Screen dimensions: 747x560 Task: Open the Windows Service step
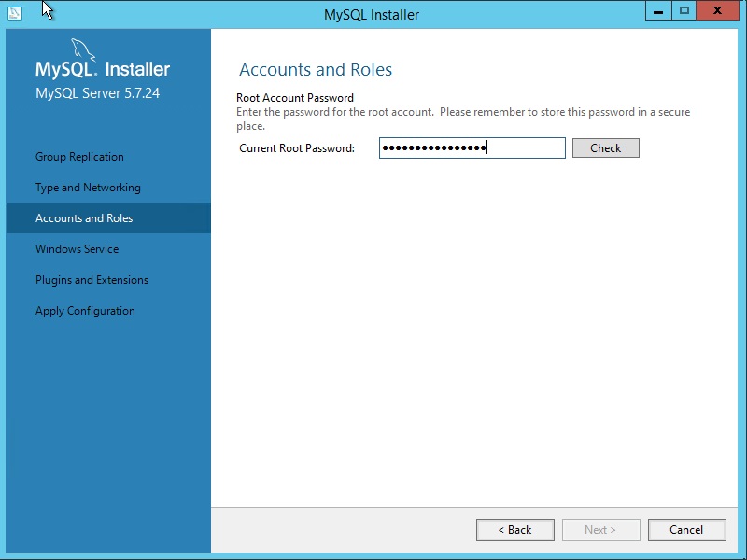point(78,249)
